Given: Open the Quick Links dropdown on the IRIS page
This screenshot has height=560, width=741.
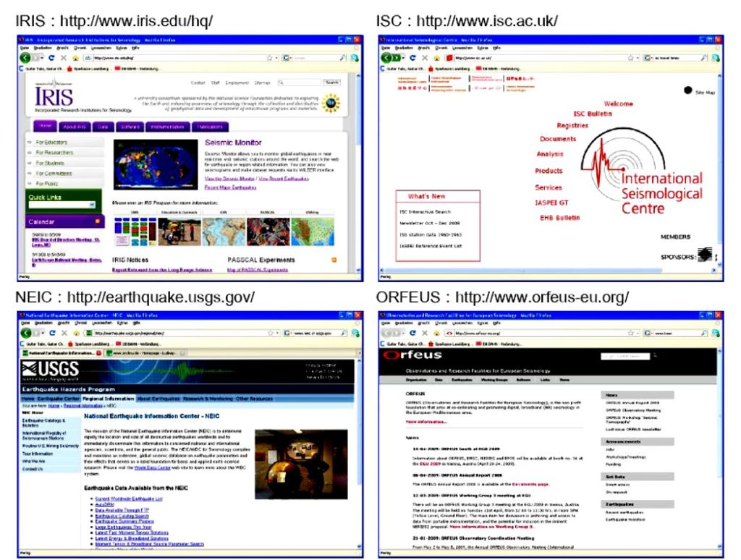Looking at the screenshot, I should coord(61,205).
